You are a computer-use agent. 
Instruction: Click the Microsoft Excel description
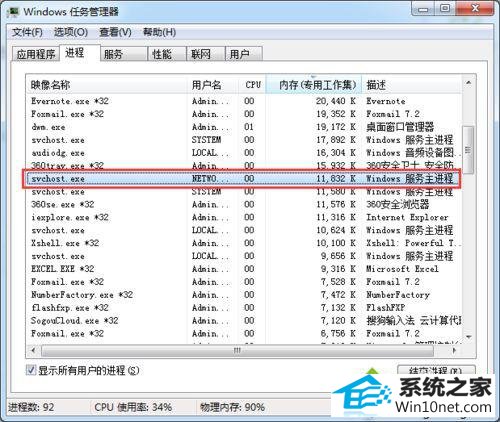(402, 269)
